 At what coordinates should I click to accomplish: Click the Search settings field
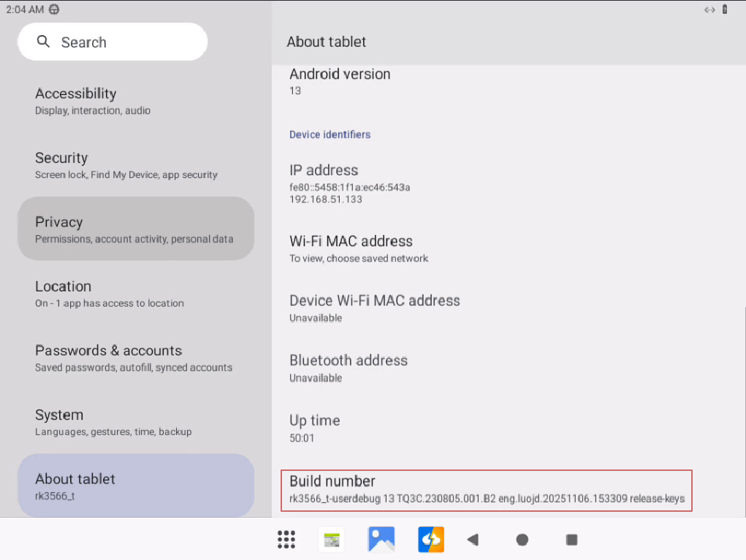pyautogui.click(x=124, y=42)
